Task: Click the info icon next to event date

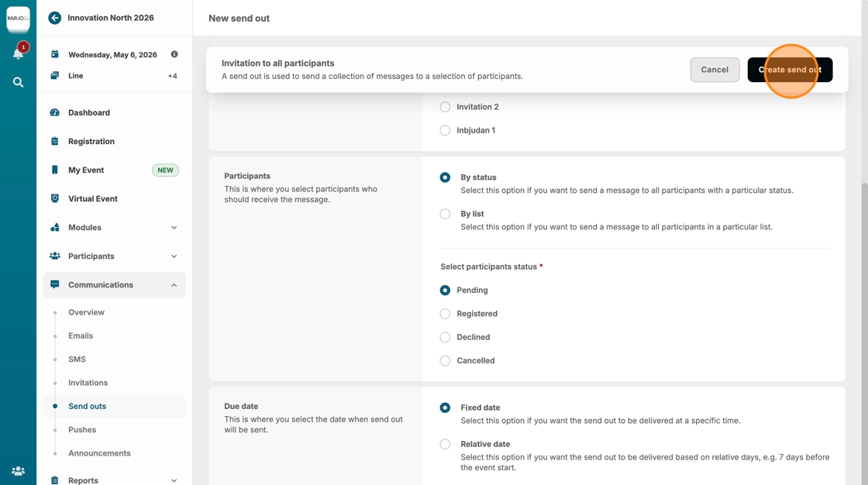Action: point(174,54)
